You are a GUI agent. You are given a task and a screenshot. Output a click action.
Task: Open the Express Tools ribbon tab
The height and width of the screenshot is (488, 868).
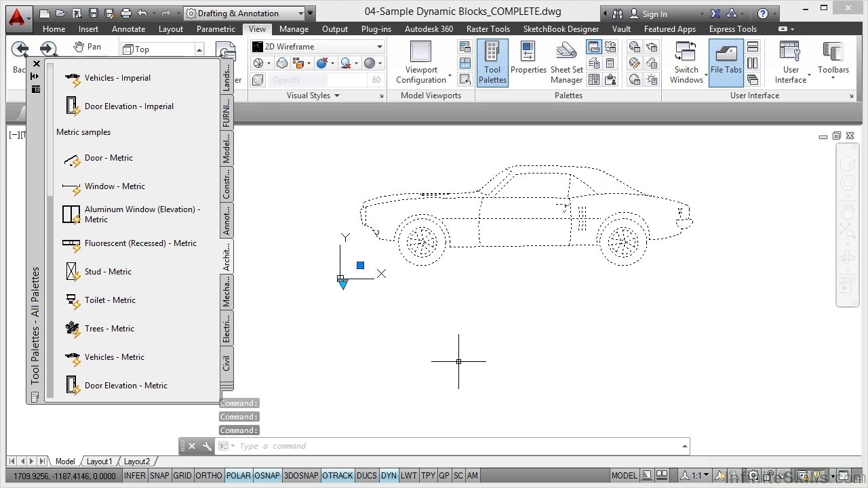pyautogui.click(x=733, y=29)
